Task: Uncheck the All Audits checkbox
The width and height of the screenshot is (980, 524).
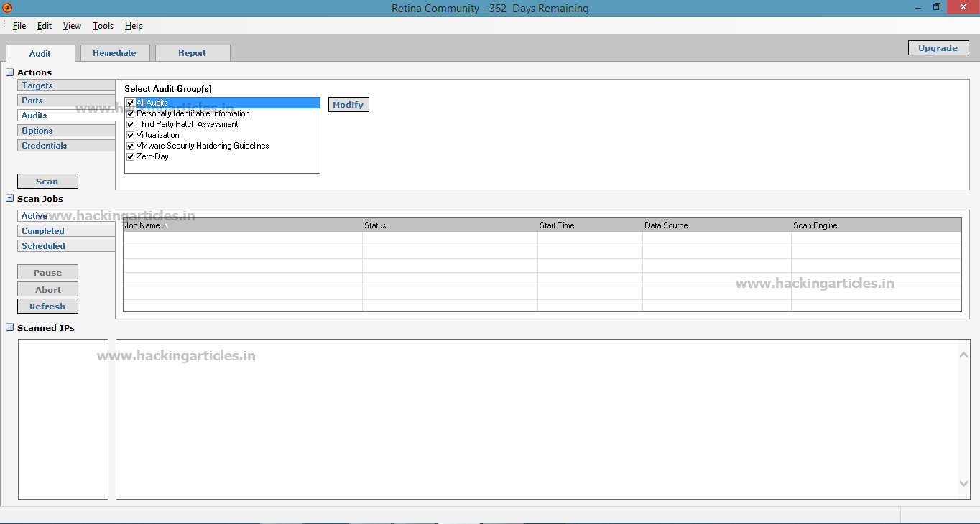Action: pyautogui.click(x=131, y=103)
